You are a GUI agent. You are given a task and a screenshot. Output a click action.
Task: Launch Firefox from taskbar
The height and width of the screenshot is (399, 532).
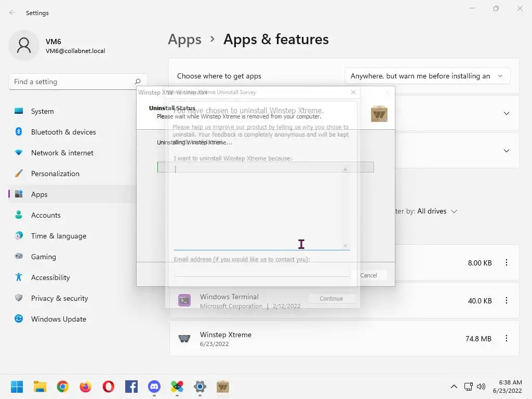coord(86,387)
